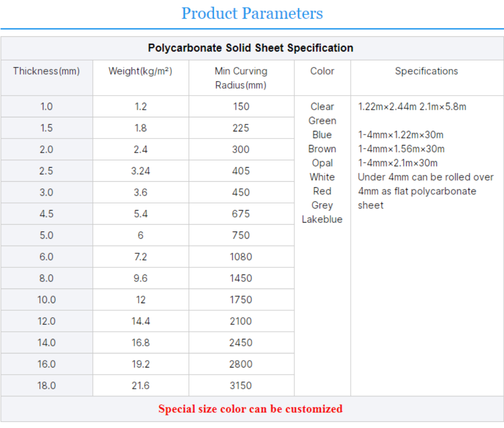Select the Thickness(mm) column header
This screenshot has height=428, width=504.
(x=46, y=71)
